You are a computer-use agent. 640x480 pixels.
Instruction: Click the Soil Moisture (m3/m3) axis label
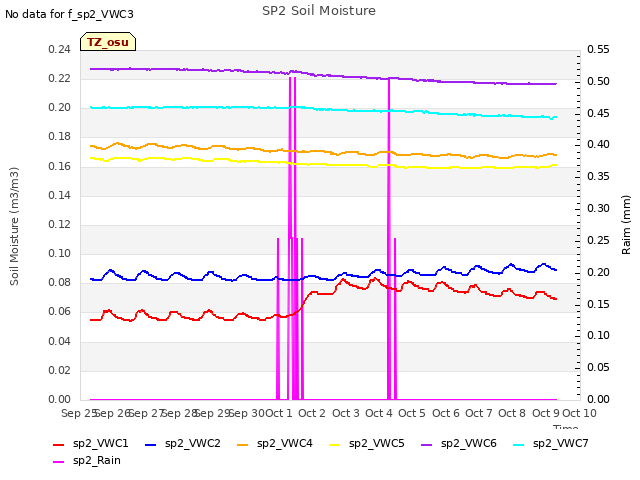point(14,226)
